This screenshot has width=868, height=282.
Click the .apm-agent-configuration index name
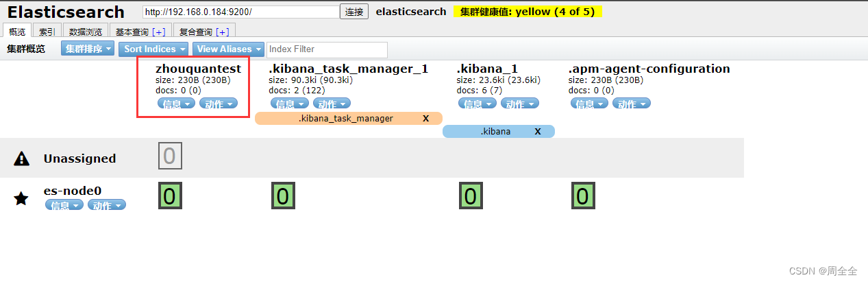649,69
